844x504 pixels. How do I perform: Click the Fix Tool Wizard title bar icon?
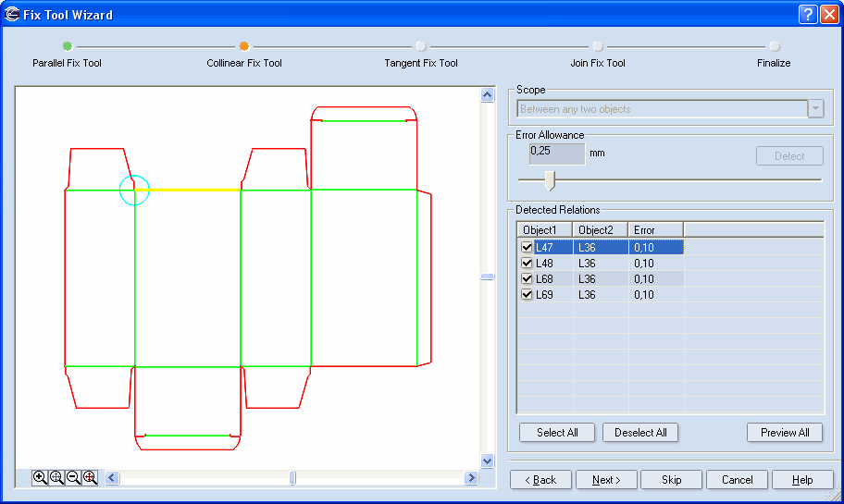13,14
